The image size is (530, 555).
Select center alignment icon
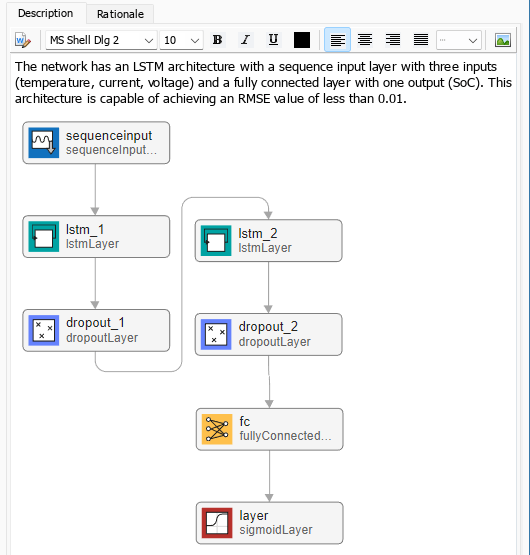click(x=365, y=40)
